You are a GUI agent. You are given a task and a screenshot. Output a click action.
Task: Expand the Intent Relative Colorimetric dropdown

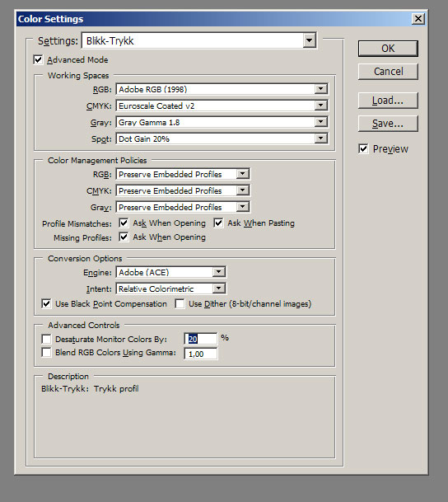[x=170, y=289]
